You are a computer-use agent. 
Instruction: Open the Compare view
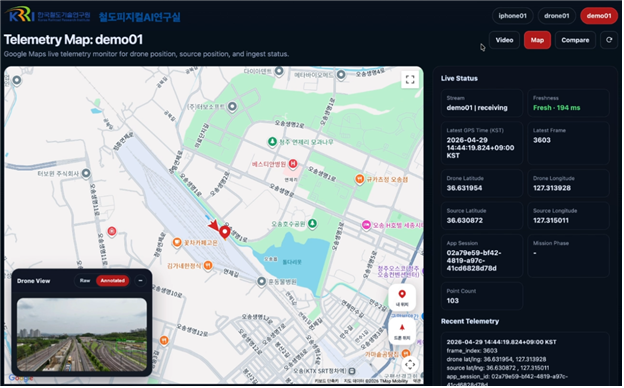point(575,40)
